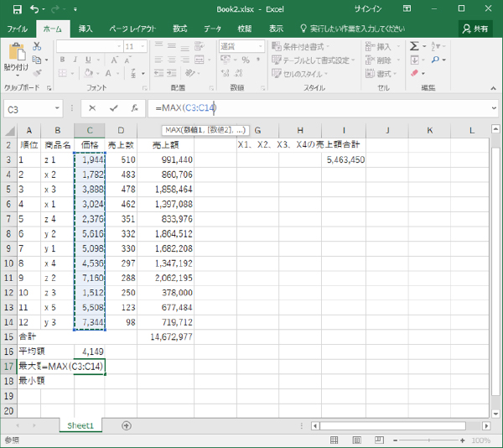Switch to Page Layout view icon
Screen dimensions: 503x448
click(357, 440)
